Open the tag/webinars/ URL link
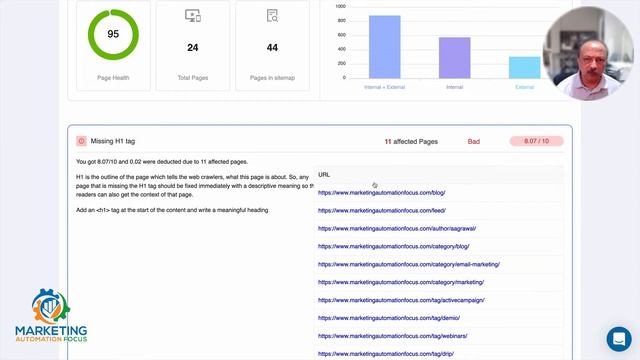Viewport: 640px width, 360px height. (393, 336)
